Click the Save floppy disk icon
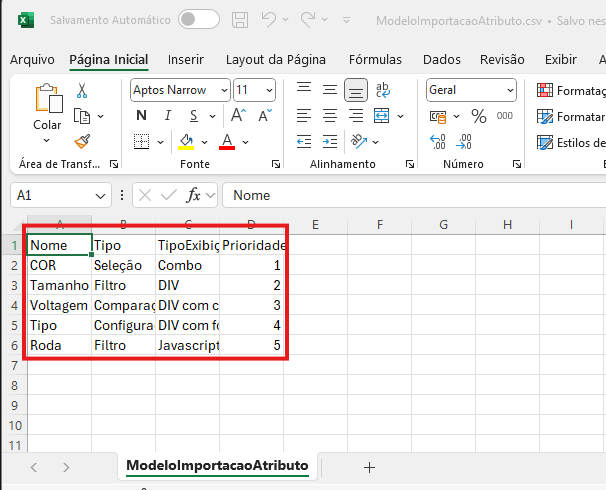This screenshot has width=606, height=490. tap(240, 20)
